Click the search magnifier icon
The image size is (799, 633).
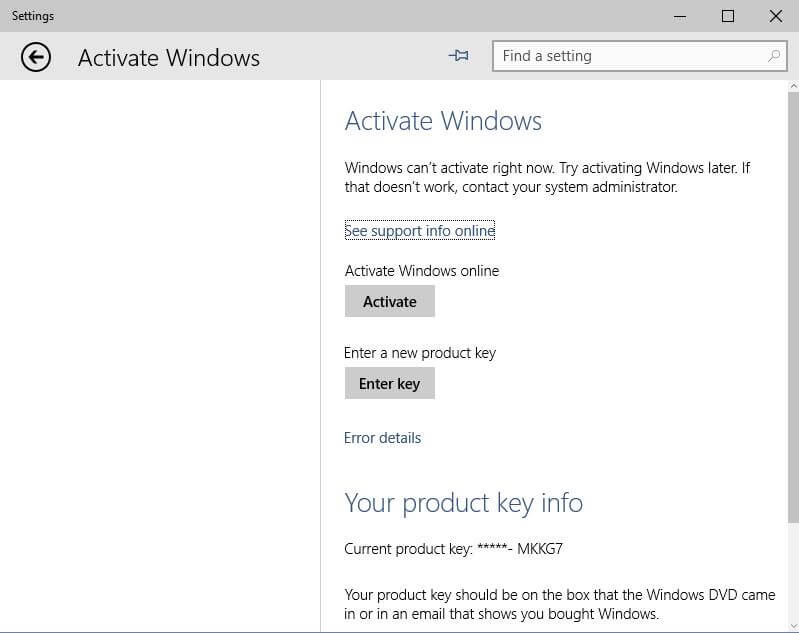point(774,56)
